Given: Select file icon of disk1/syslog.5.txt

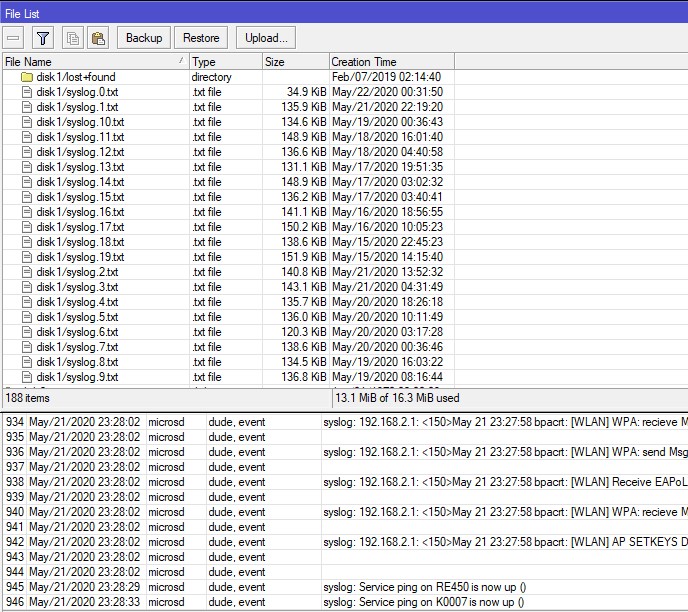Looking at the screenshot, I should click(x=27, y=317).
